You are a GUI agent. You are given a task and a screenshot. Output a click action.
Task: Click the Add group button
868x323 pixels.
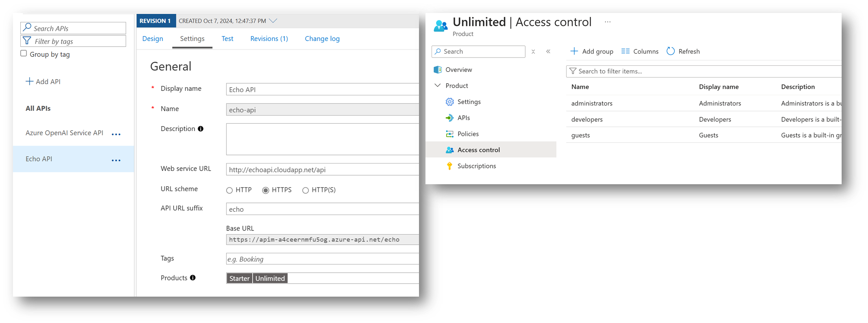pyautogui.click(x=592, y=51)
